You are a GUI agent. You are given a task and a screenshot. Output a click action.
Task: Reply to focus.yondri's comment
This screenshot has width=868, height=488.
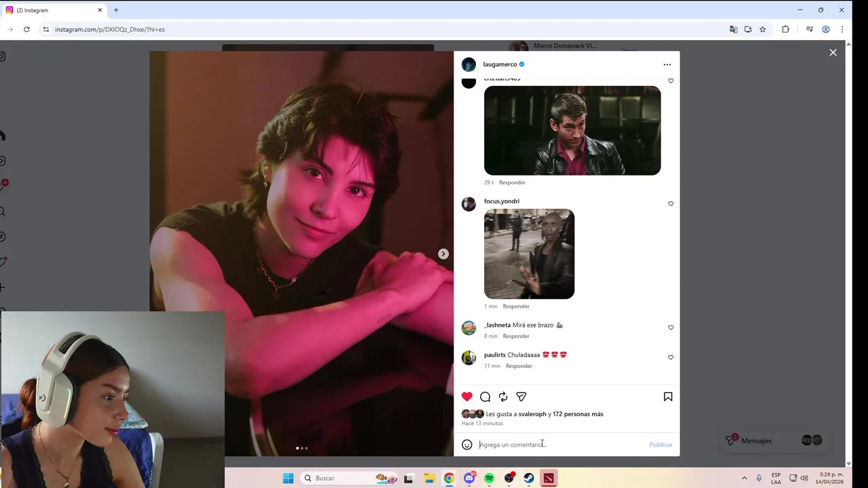point(516,306)
